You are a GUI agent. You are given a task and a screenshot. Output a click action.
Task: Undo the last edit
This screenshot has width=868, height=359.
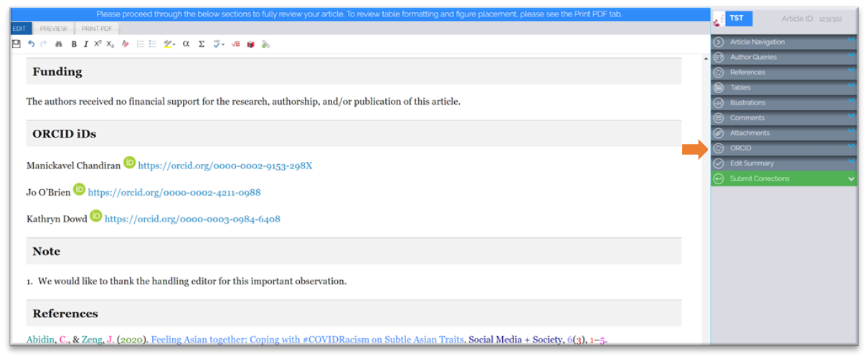[x=31, y=44]
